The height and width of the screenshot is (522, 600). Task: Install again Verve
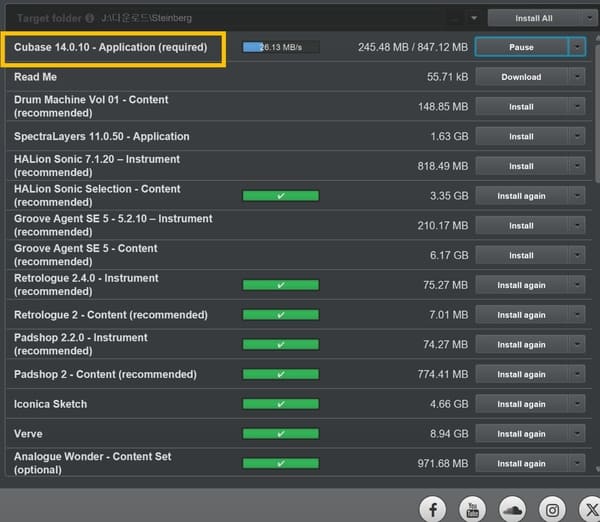[x=521, y=434]
